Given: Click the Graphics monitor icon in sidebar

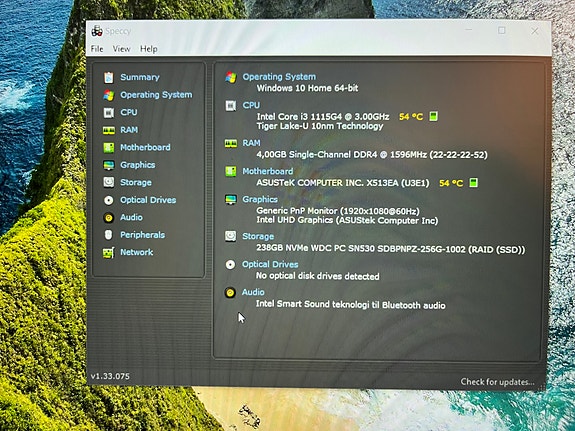Looking at the screenshot, I should pos(109,165).
